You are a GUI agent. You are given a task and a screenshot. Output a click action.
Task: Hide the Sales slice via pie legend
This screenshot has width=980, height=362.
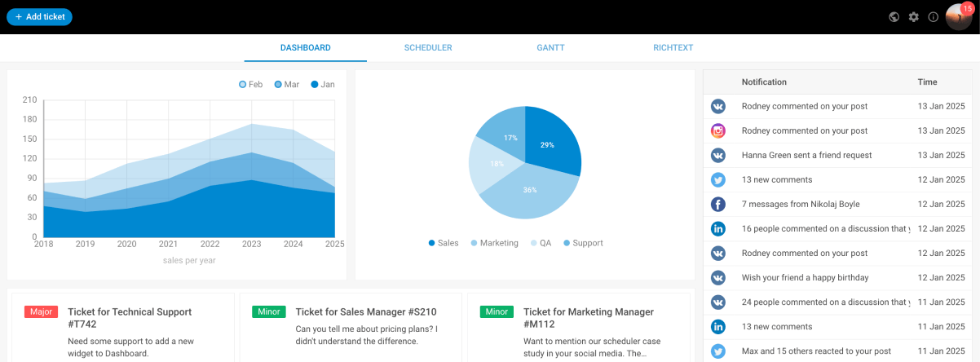(444, 243)
